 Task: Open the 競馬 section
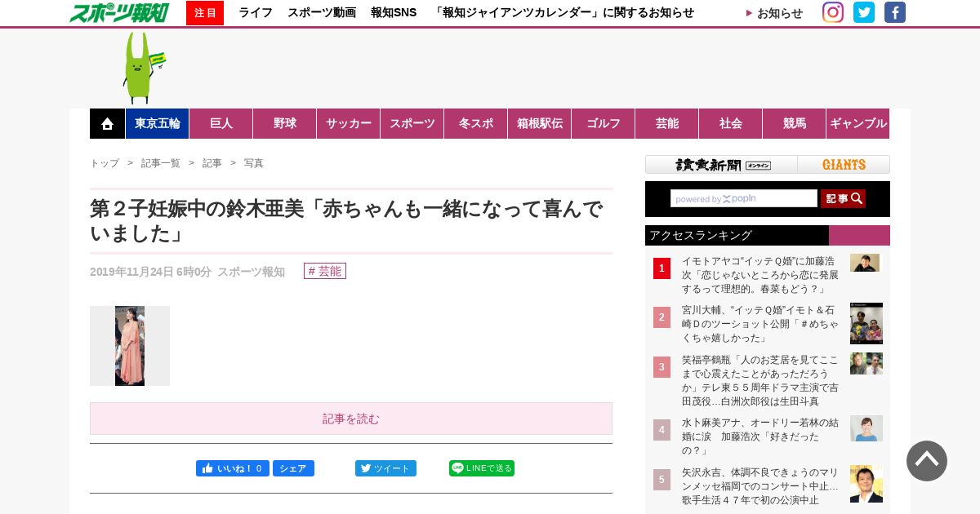pos(795,124)
